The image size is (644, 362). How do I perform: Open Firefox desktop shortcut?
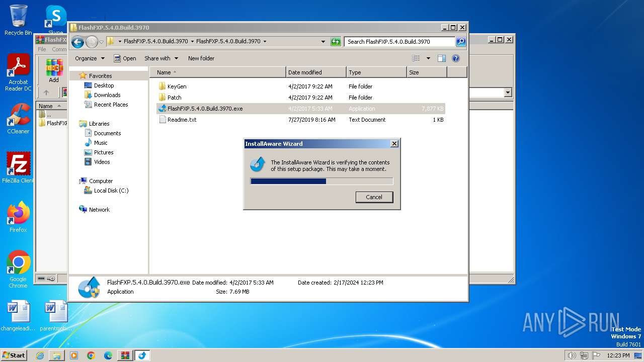tap(18, 217)
